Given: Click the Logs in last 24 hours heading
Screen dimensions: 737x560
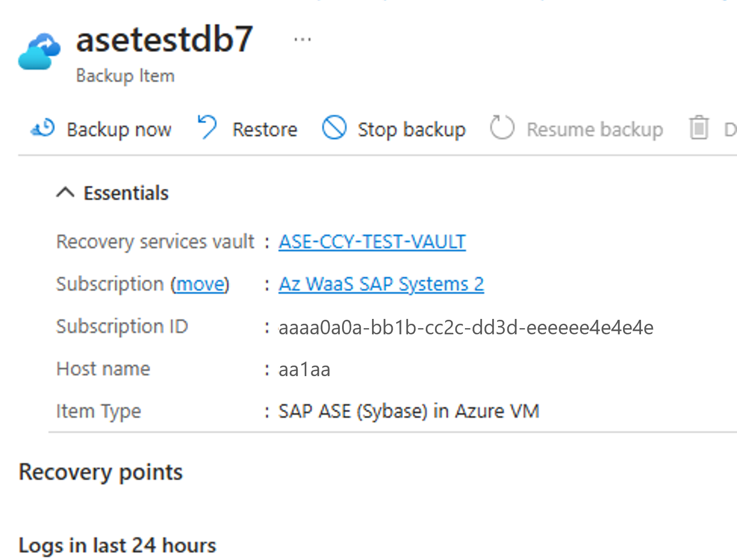Looking at the screenshot, I should [x=118, y=545].
